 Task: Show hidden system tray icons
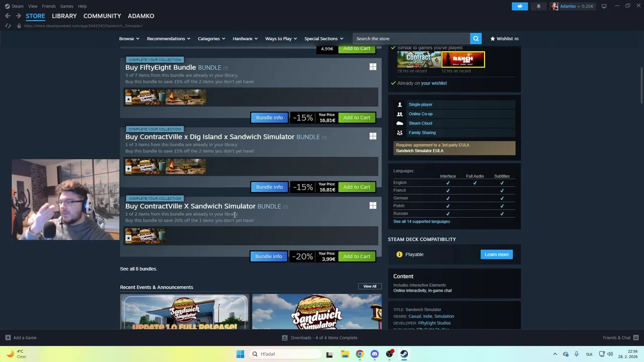pos(555,354)
